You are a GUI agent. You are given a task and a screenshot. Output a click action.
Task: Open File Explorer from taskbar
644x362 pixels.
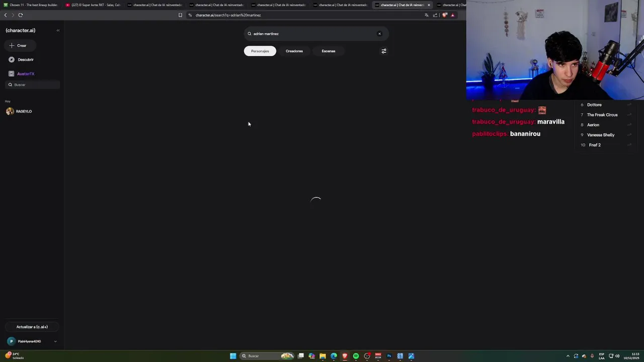point(323,356)
